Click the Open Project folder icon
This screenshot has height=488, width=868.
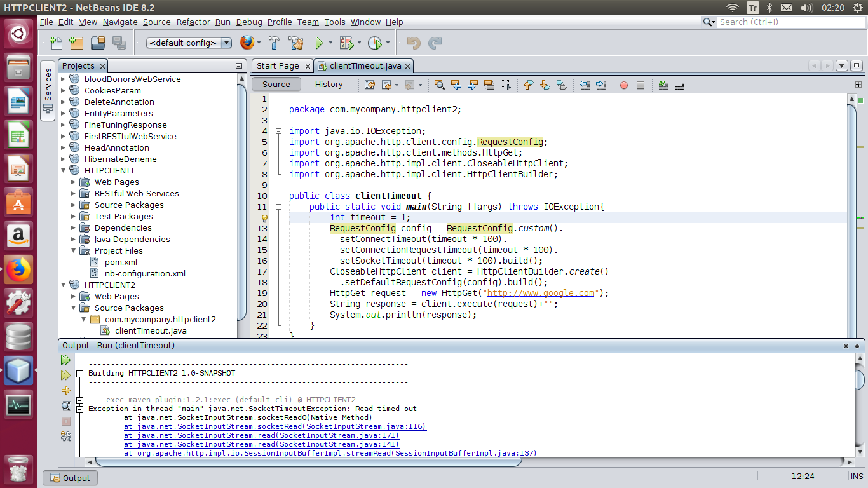coord(98,43)
